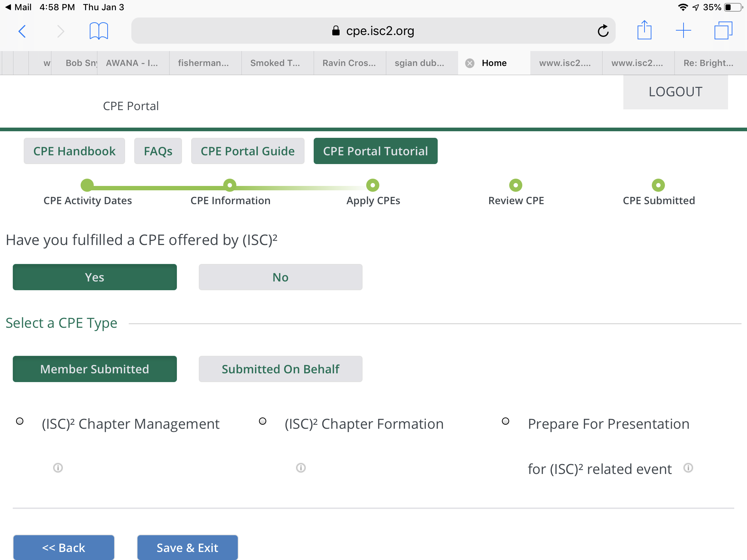Switch CPE type to Submitted On Behalf
Image resolution: width=747 pixels, height=560 pixels.
pos(280,369)
